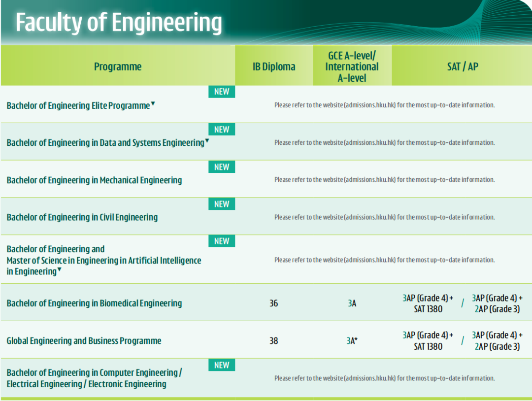Click '3AP (Grade 4) + SAT 1380' in Biomedical row

pos(428,303)
